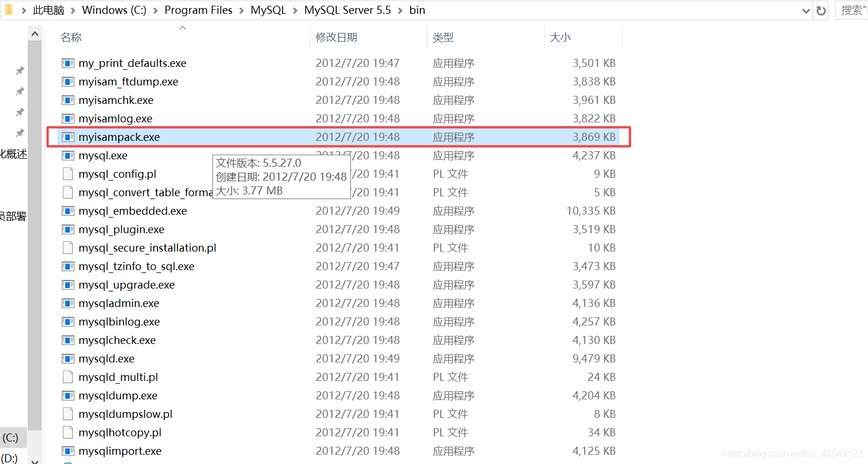
Task: Click the mysqlbinlog.exe file icon
Action: click(68, 322)
